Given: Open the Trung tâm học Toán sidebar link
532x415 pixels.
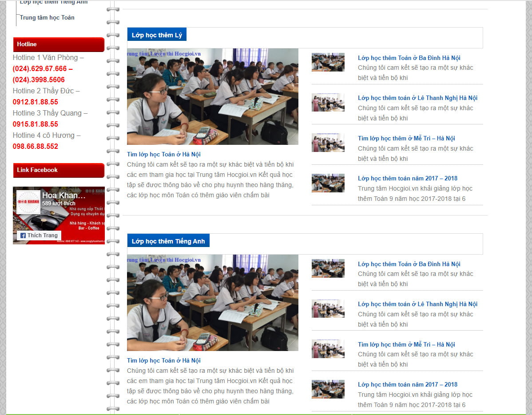Looking at the screenshot, I should [47, 18].
